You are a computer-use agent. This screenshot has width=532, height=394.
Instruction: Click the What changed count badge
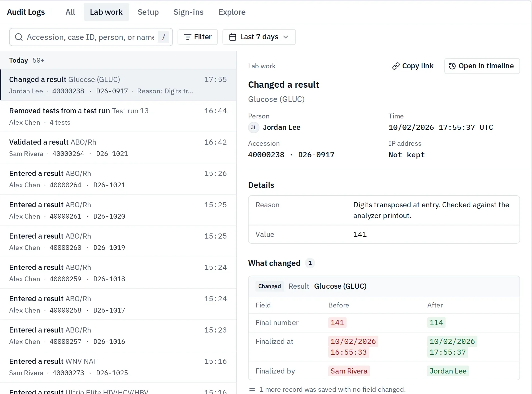pos(310,263)
